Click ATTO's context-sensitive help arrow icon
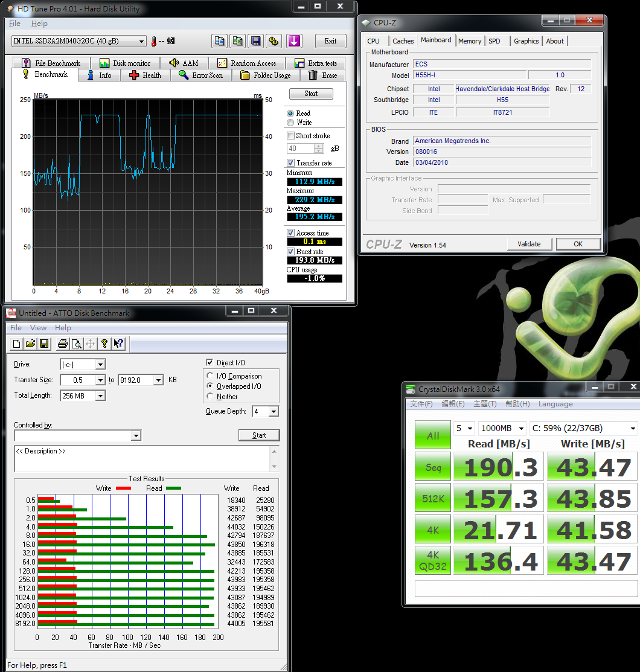Image resolution: width=640 pixels, height=672 pixels. pos(118,344)
